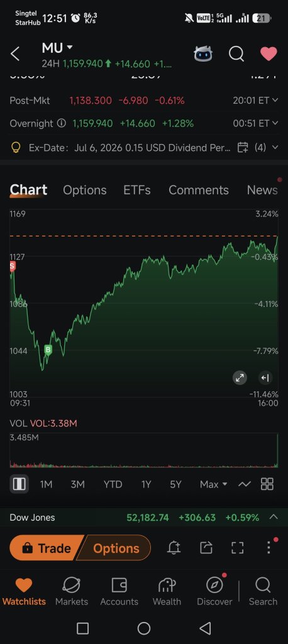The height and width of the screenshot is (644, 288).
Task: Tap the back arrow icon
Action: point(15,54)
